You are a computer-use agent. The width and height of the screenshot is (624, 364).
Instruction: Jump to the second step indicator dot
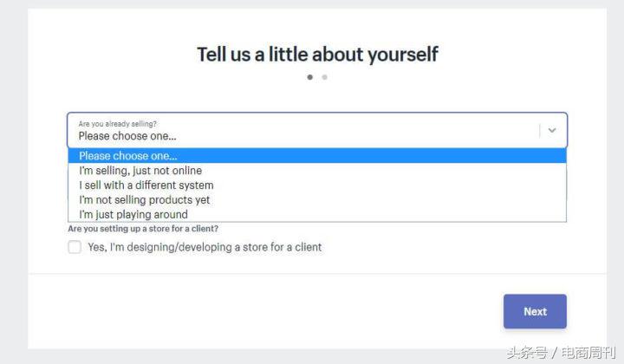pos(324,77)
